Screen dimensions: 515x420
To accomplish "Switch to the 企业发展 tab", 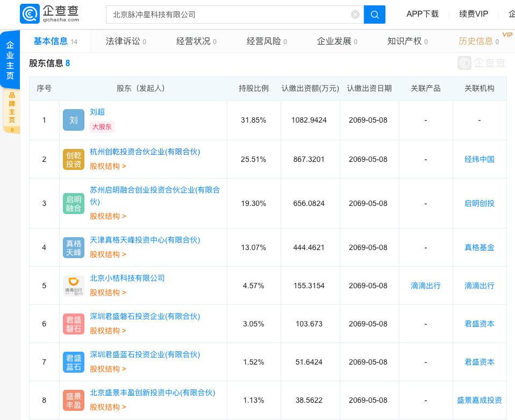I will [x=337, y=41].
